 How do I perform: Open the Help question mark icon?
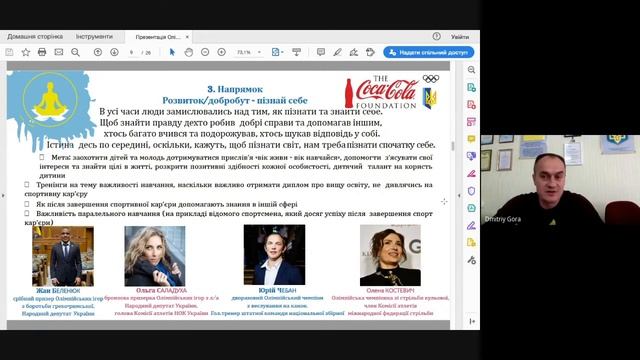click(x=436, y=36)
